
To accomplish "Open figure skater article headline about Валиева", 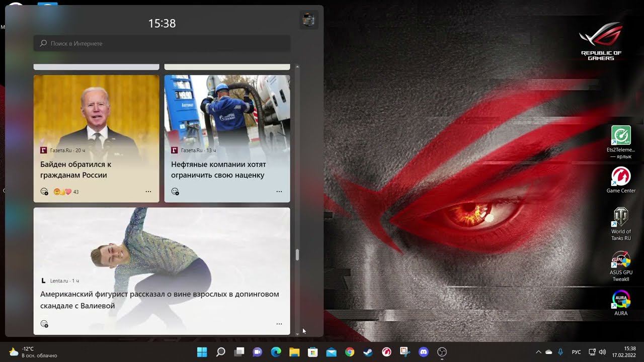I will point(159,300).
